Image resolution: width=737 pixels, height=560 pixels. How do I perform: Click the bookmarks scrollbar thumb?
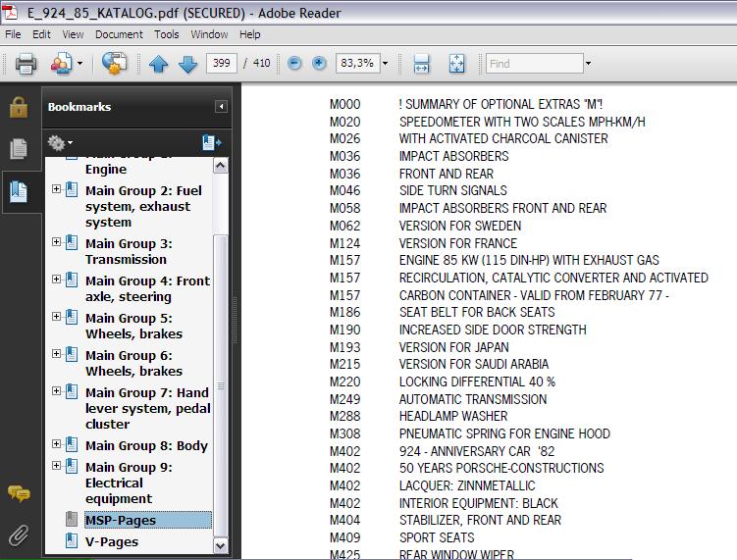pos(221,385)
